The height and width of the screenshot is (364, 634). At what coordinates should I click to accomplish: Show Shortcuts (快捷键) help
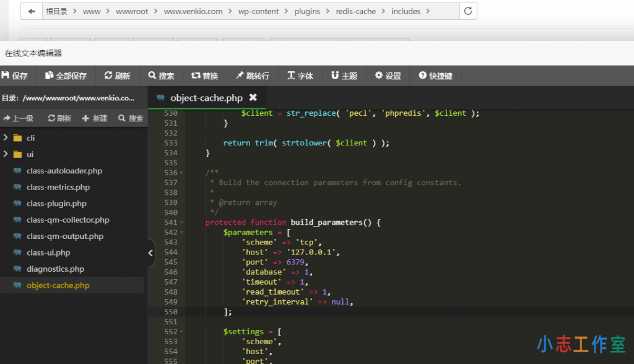click(x=435, y=76)
